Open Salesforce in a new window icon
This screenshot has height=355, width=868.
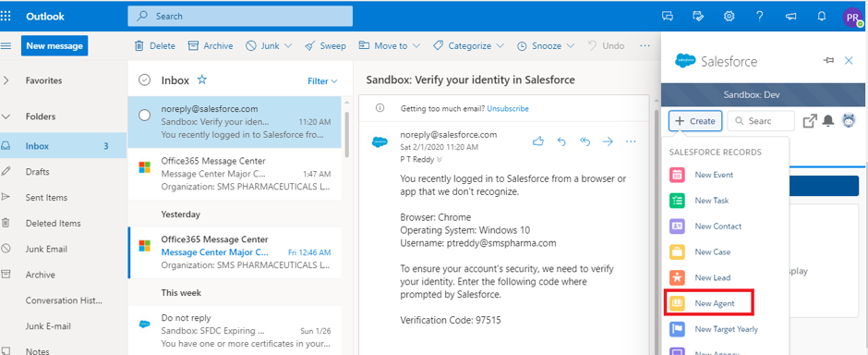(x=809, y=121)
